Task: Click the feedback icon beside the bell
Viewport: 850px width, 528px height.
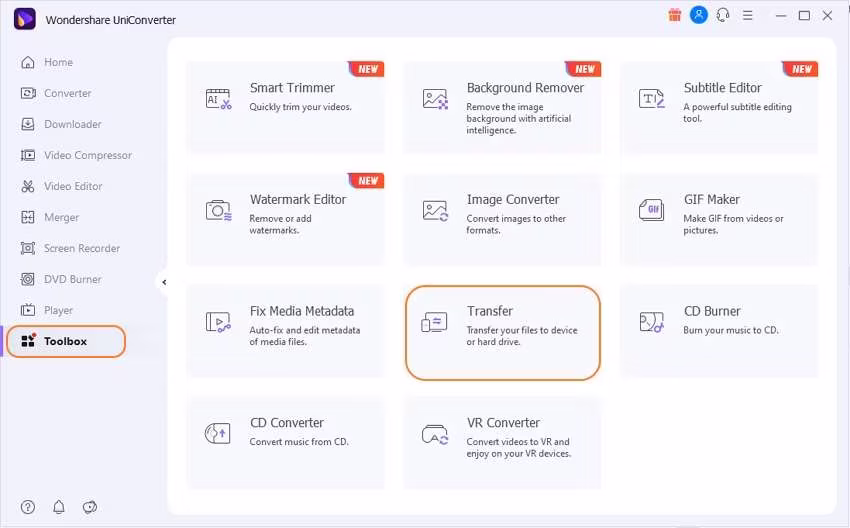Action: point(89,507)
